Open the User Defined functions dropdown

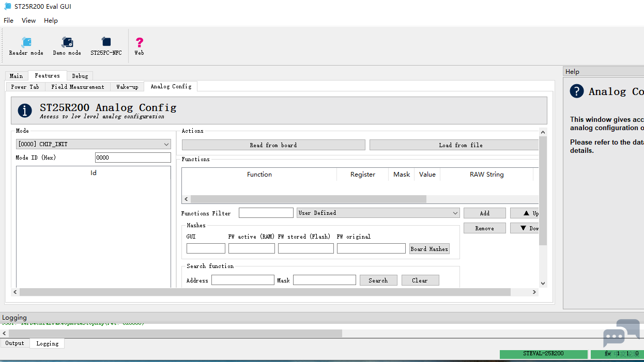(x=378, y=213)
